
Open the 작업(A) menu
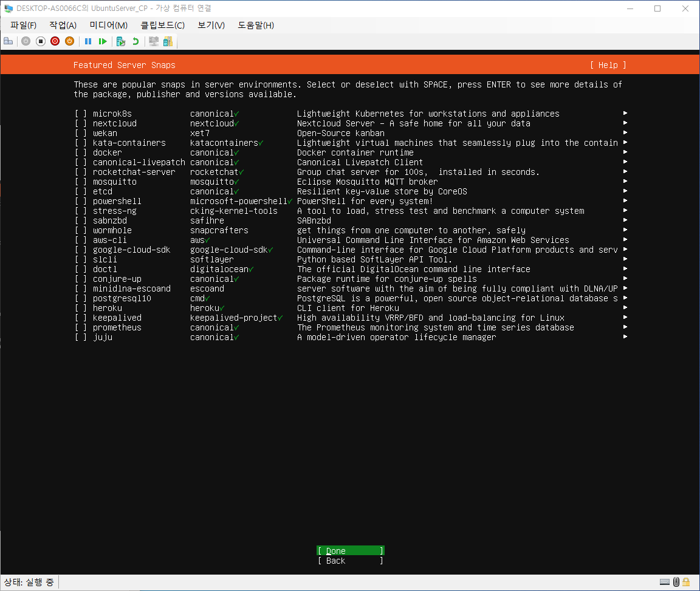(x=63, y=26)
